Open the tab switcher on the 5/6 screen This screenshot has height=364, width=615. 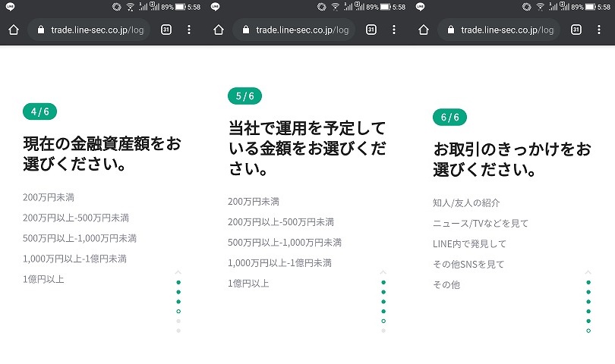[371, 30]
